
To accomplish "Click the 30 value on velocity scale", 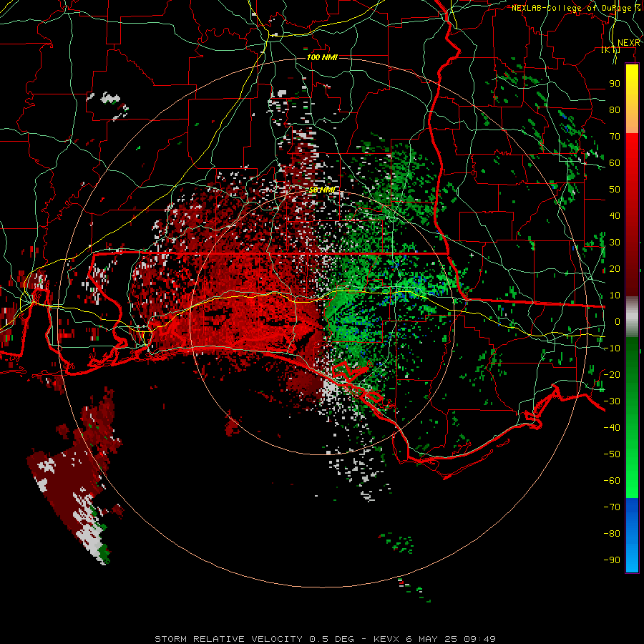I will 615,243.
